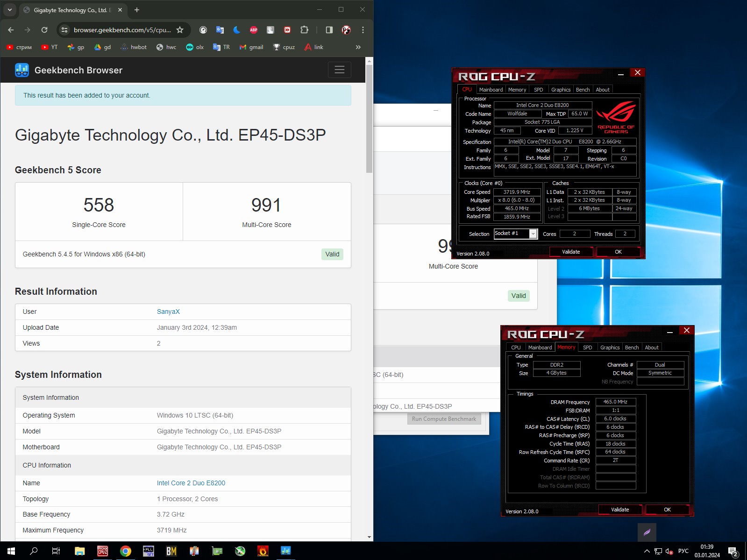747x560 pixels.
Task: Expand the hidden bookmarks chevron
Action: coord(358,47)
